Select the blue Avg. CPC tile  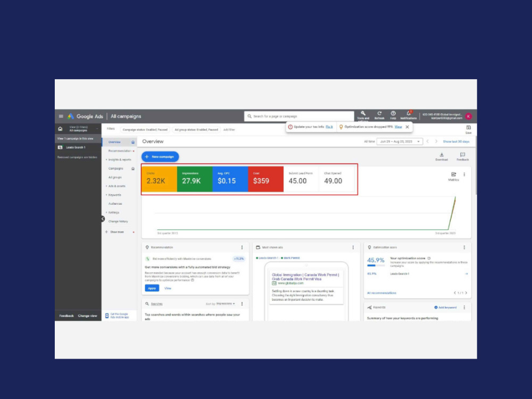tap(230, 179)
